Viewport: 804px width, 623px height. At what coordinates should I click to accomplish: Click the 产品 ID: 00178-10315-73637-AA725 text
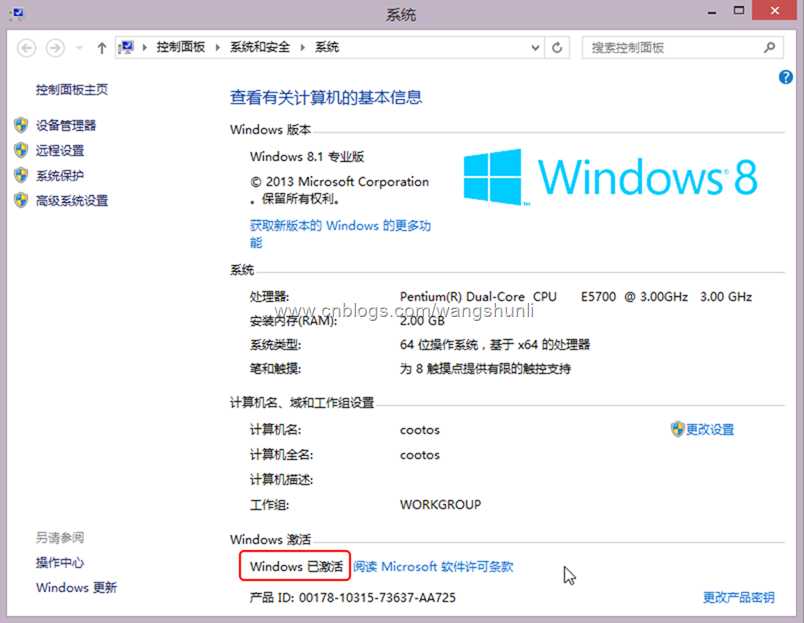(352, 597)
